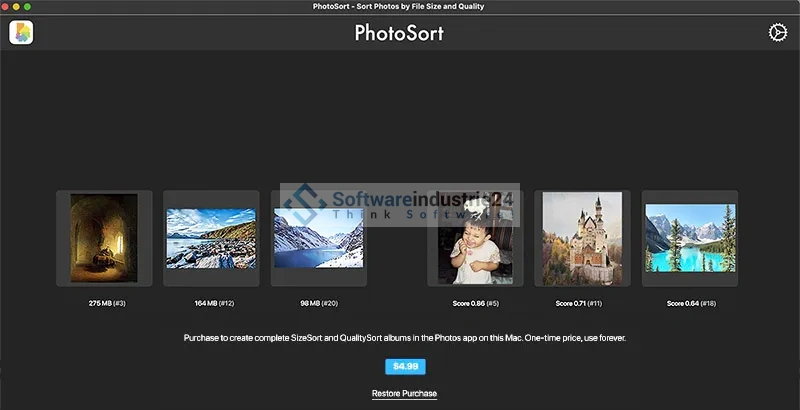The height and width of the screenshot is (410, 800).
Task: Open settings via the gear icon
Action: click(777, 33)
